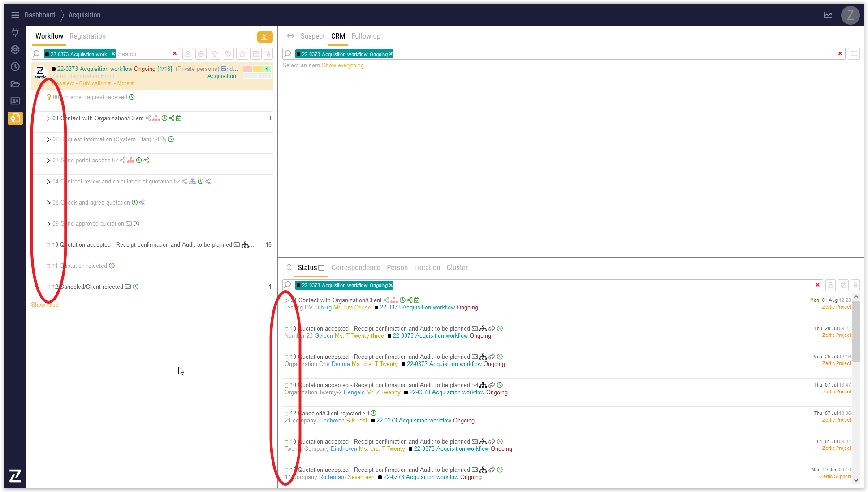Open the map icon right of CRM search
This screenshot has height=492, width=868.
click(x=854, y=54)
